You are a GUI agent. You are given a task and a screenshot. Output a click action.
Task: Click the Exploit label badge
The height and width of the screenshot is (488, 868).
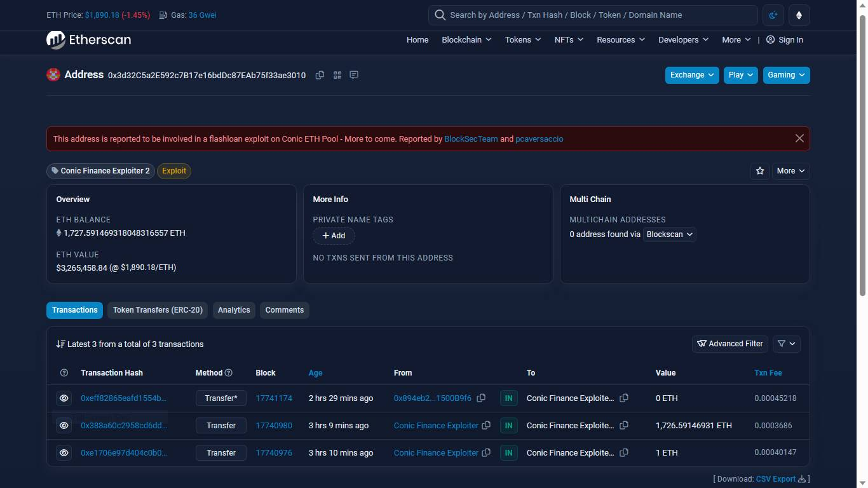[x=174, y=171]
